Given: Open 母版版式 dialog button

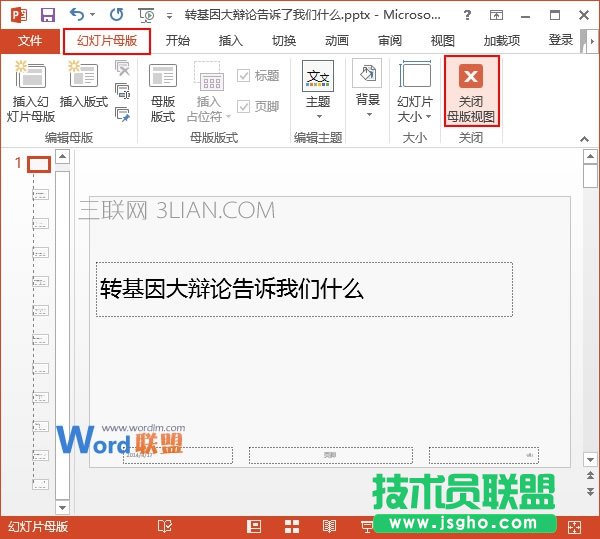Looking at the screenshot, I should pos(163,93).
